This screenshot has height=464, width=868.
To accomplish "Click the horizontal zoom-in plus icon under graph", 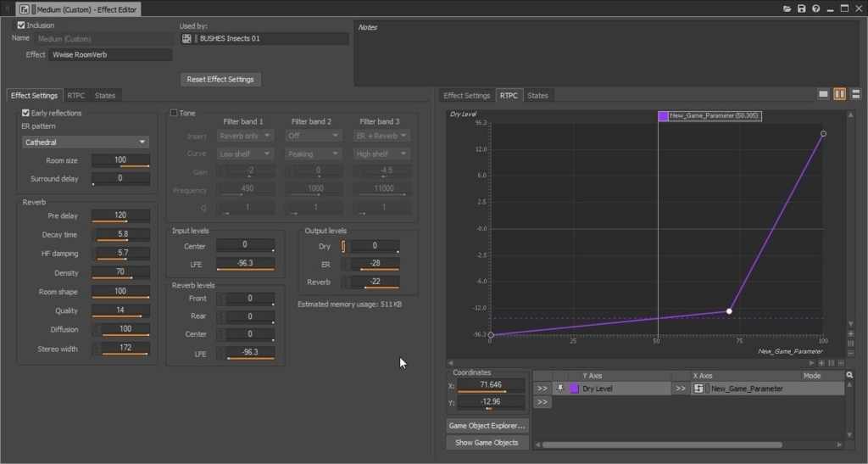I will [821, 363].
